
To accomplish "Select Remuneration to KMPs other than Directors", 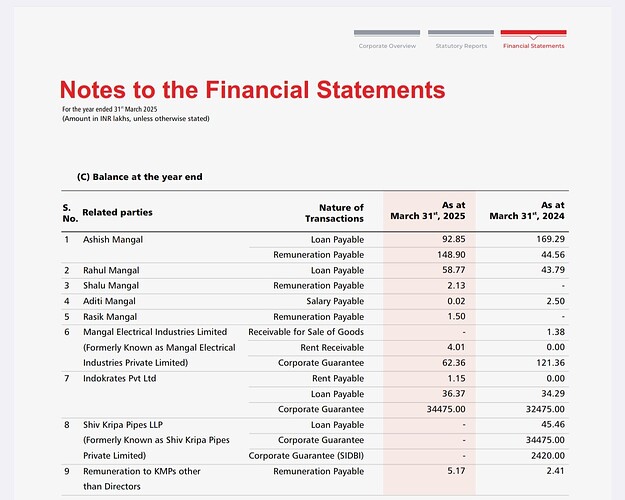I will point(142,479).
